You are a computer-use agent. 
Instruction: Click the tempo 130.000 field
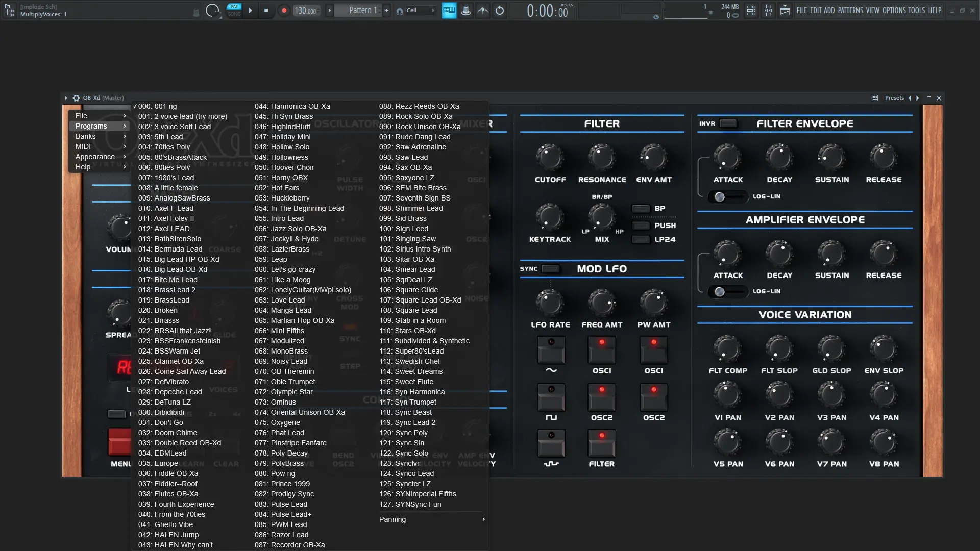click(x=306, y=11)
